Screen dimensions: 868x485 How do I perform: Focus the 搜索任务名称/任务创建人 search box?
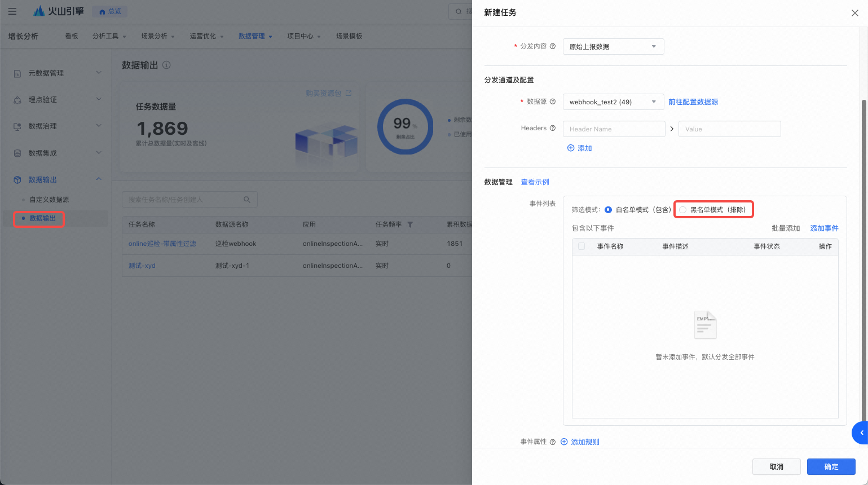coord(190,200)
